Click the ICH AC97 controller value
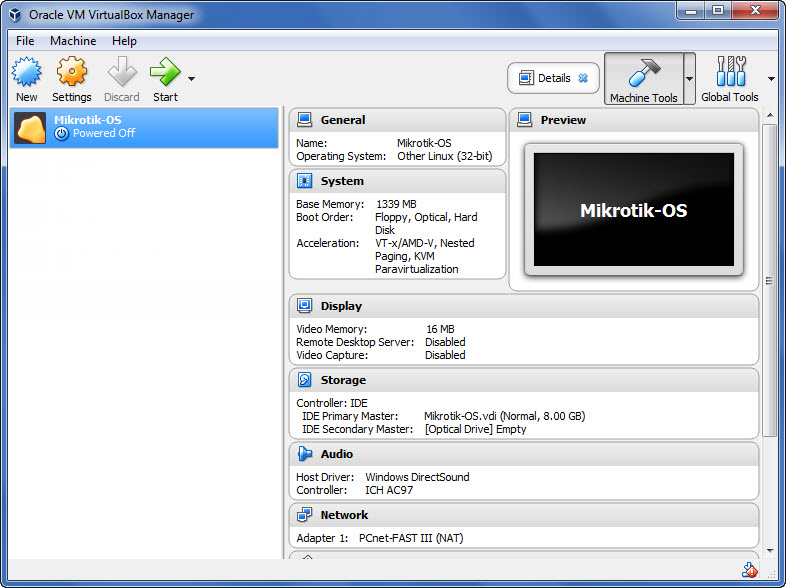The width and height of the screenshot is (786, 588). tap(389, 490)
